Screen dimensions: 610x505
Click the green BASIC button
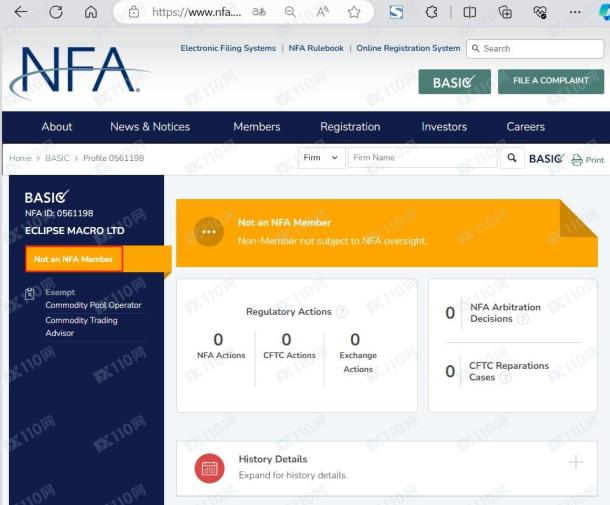pos(454,82)
